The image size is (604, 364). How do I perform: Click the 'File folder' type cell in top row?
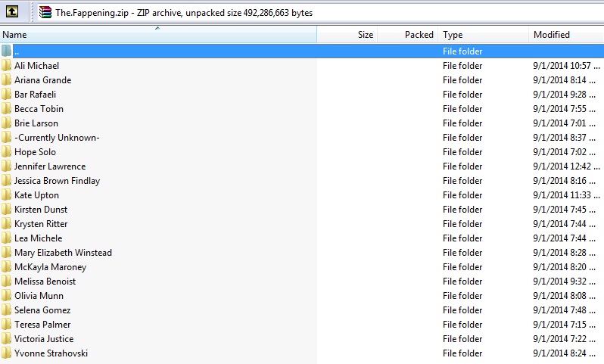(x=462, y=51)
